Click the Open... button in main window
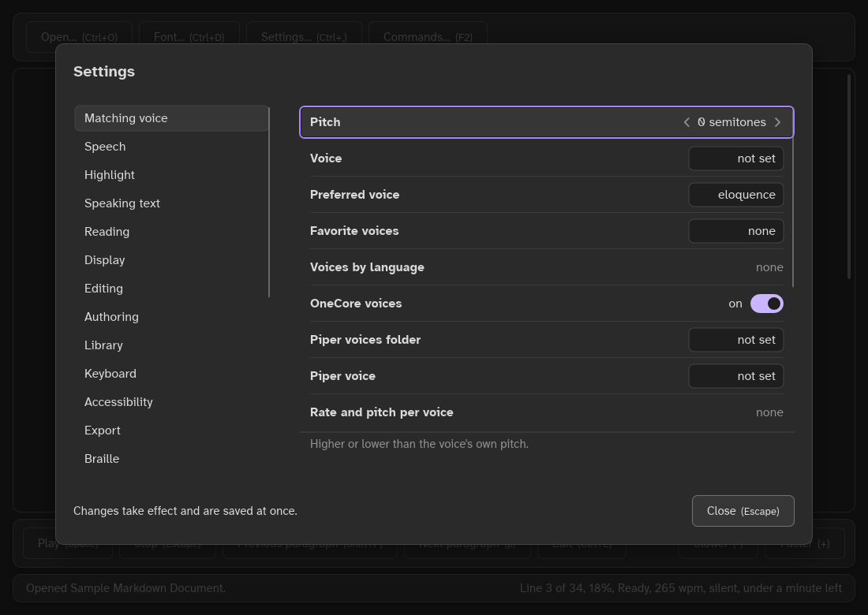This screenshot has width=868, height=615. (79, 37)
